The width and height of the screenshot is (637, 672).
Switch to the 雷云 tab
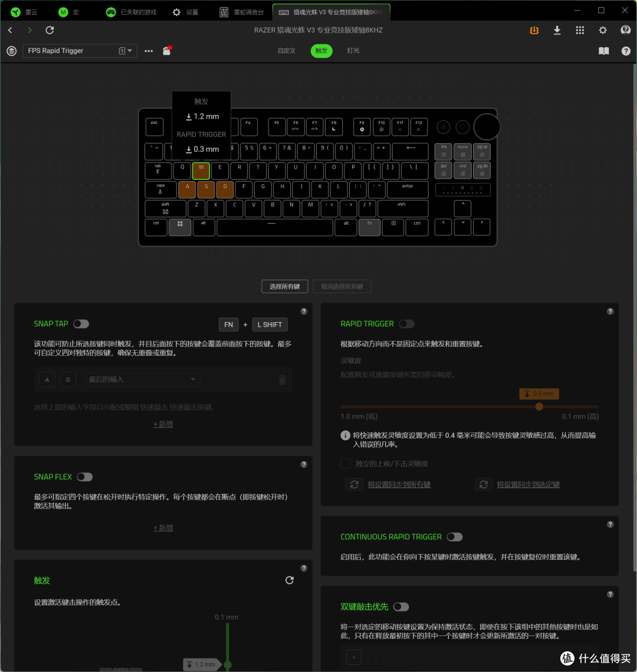click(24, 12)
